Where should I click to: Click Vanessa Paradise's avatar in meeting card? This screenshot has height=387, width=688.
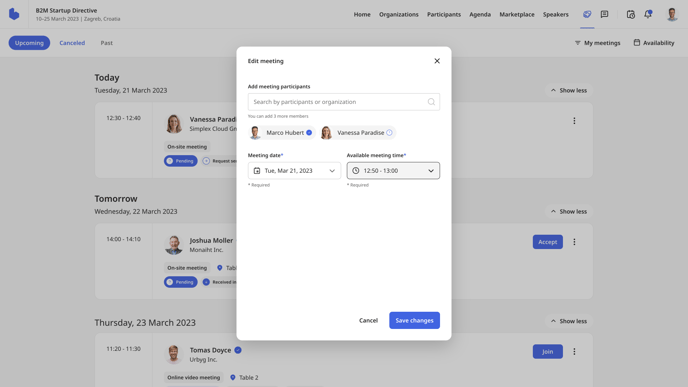(174, 124)
